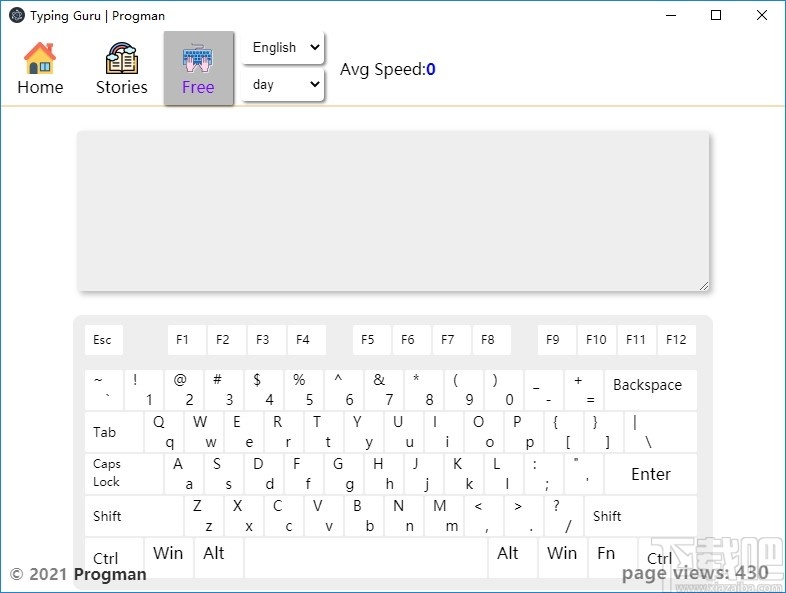Click the F3 key
Screen dimensions: 786x593
click(x=267, y=340)
